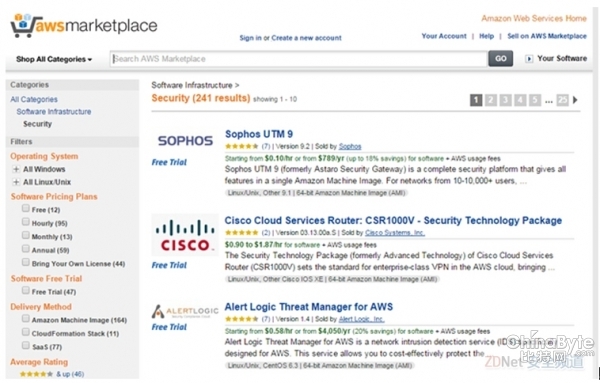Expand the All Linux/Unix filter

pyautogui.click(x=16, y=182)
